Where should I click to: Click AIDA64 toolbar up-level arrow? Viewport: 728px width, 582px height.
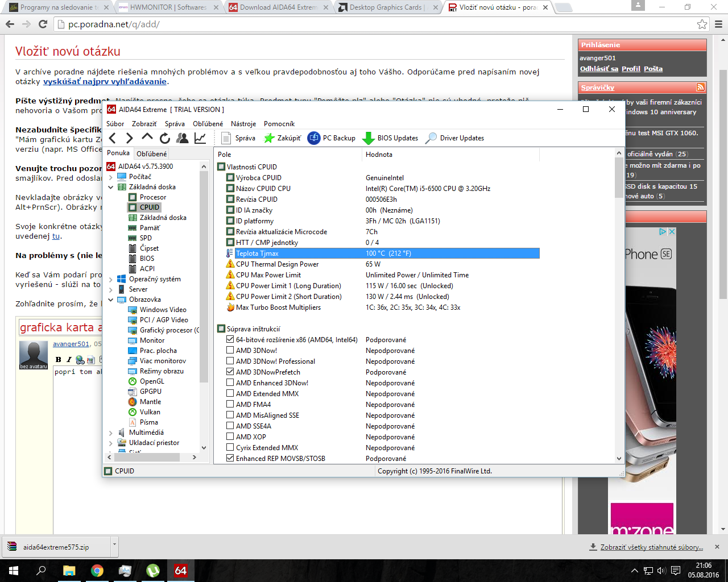click(x=147, y=138)
